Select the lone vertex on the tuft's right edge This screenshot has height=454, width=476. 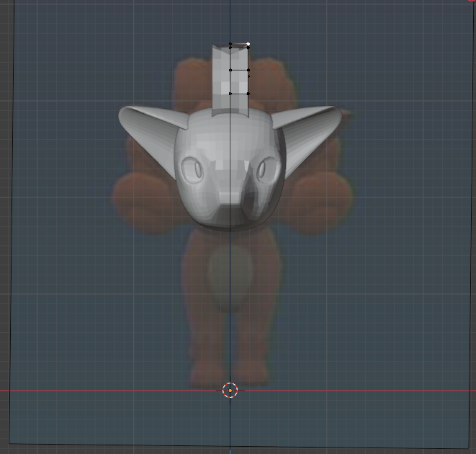point(249,76)
